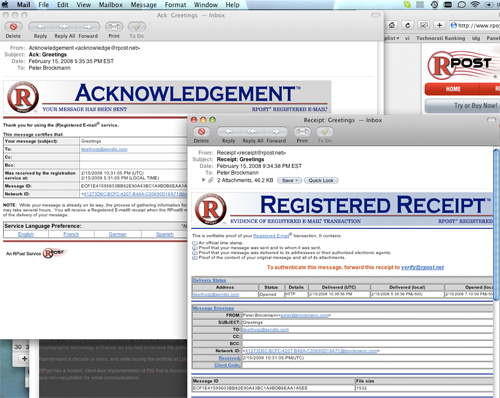Image resolution: width=500 pixels, height=398 pixels.
Task: Click To Do checkmark in Ack: Greetings window
Action: [137, 27]
